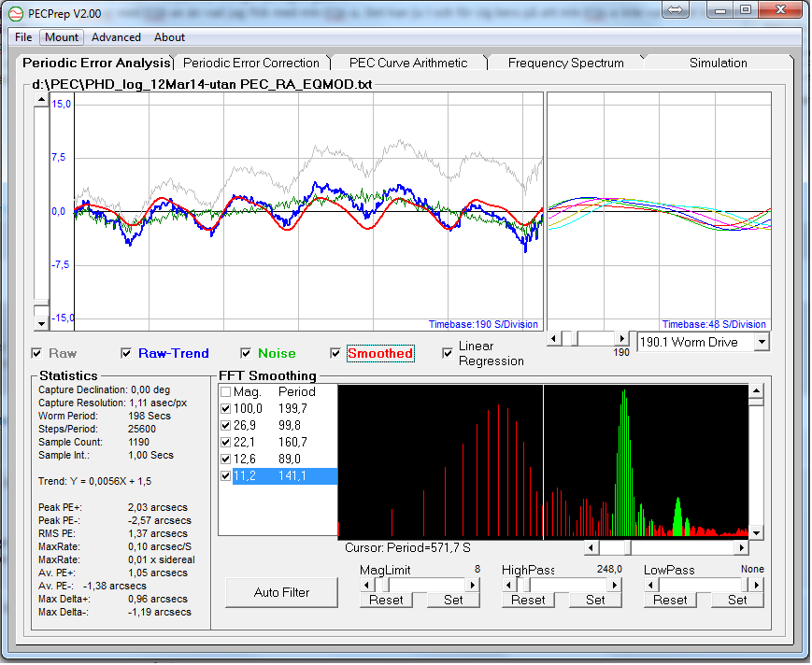Decrease HighPass with left arrow

pyautogui.click(x=509, y=586)
